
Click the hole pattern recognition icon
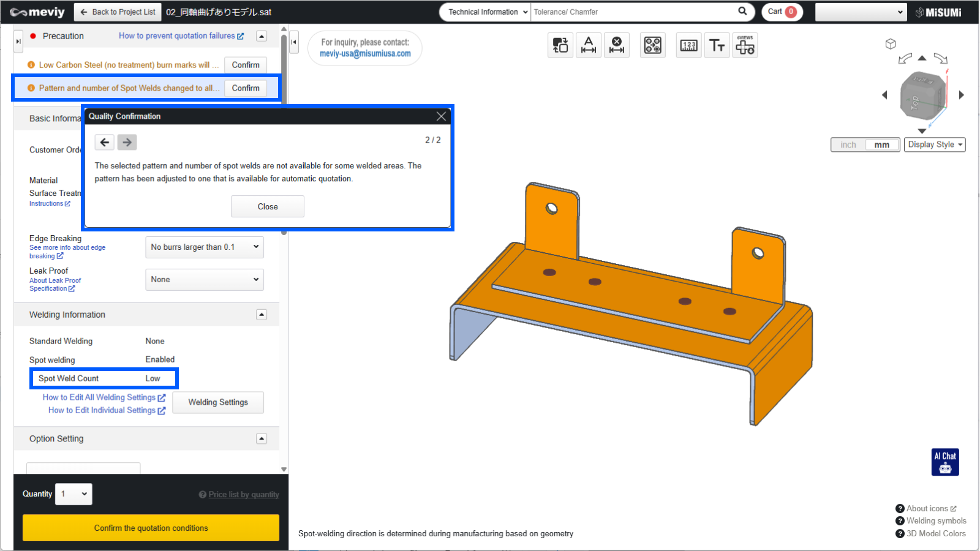(652, 45)
